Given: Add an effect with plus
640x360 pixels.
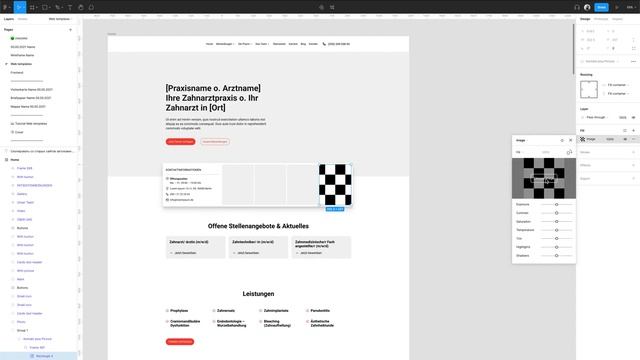Looking at the screenshot, I should (633, 165).
